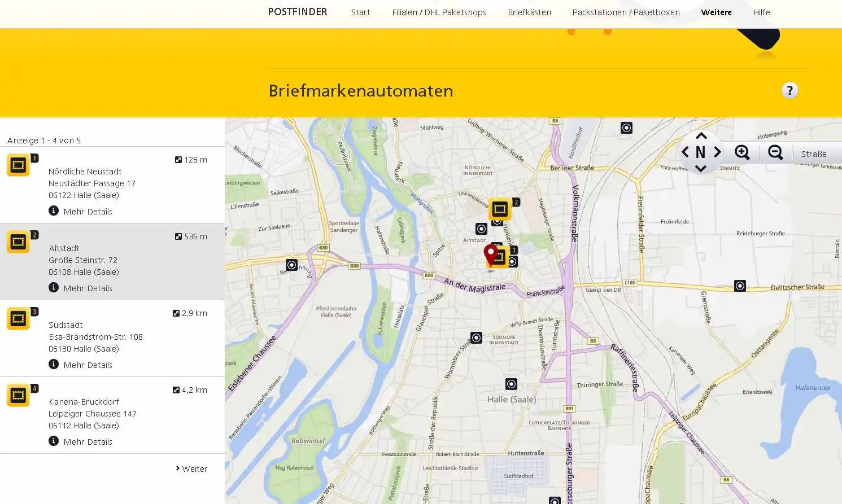Image resolution: width=842 pixels, height=504 pixels.
Task: Click the Weiter link for next results
Action: [192, 468]
